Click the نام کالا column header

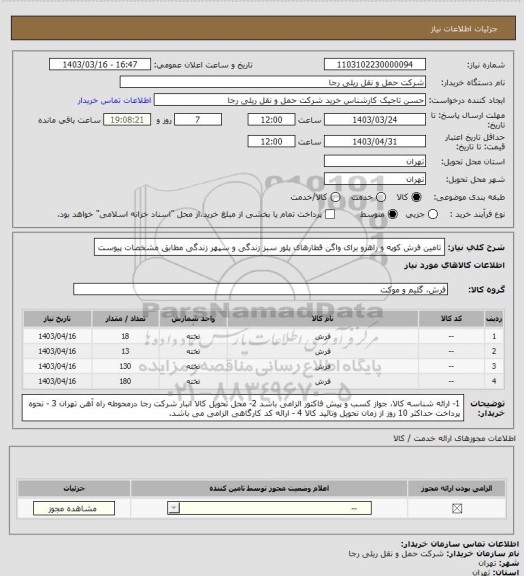click(x=323, y=319)
